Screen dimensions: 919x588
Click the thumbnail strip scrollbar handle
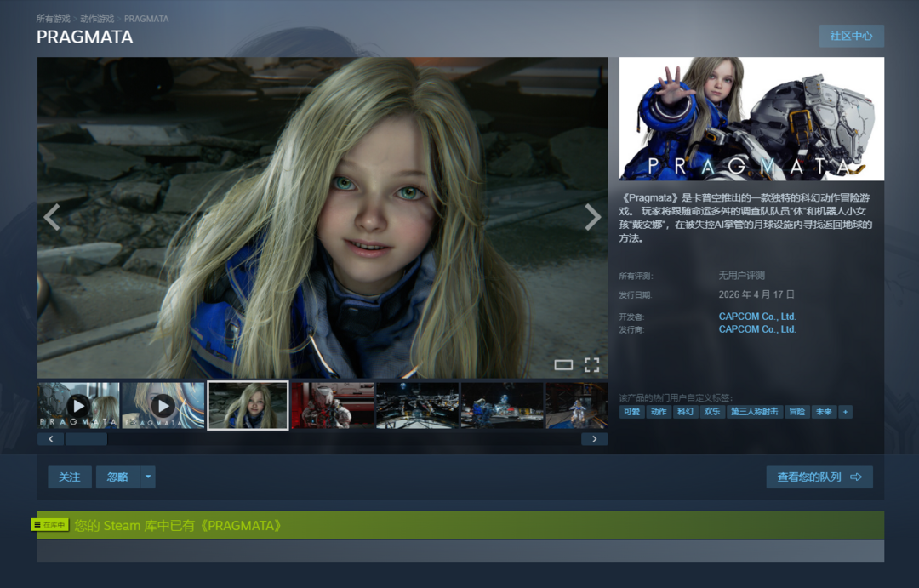[86, 439]
